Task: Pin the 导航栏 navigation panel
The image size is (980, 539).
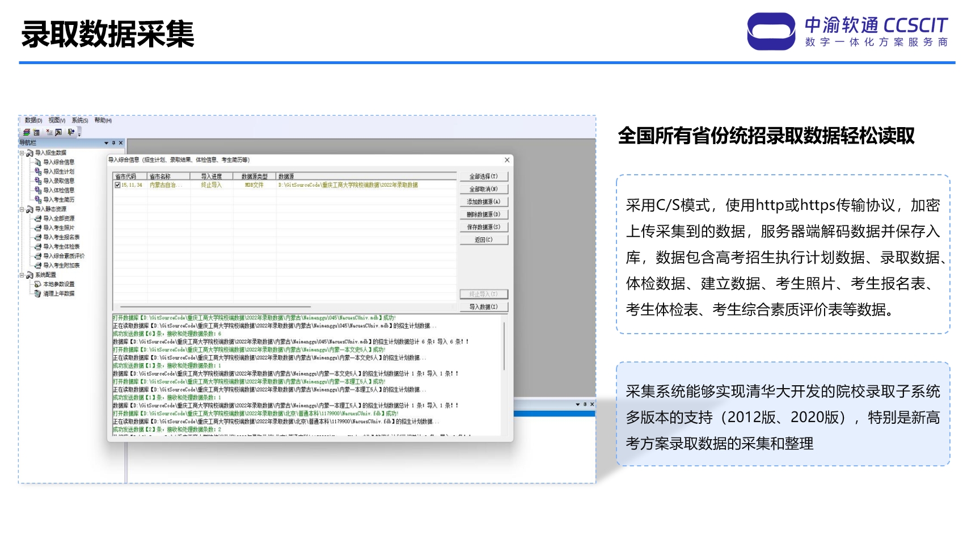Action: pos(113,143)
